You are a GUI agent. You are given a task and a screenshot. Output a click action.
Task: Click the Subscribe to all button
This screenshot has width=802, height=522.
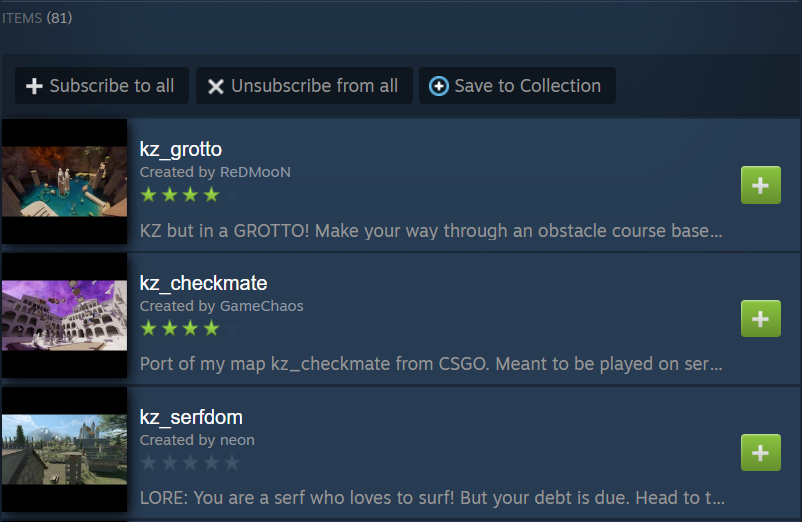pos(102,85)
